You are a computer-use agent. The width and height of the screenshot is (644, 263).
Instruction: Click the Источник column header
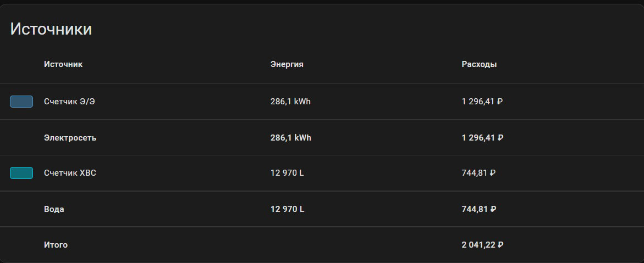click(63, 64)
